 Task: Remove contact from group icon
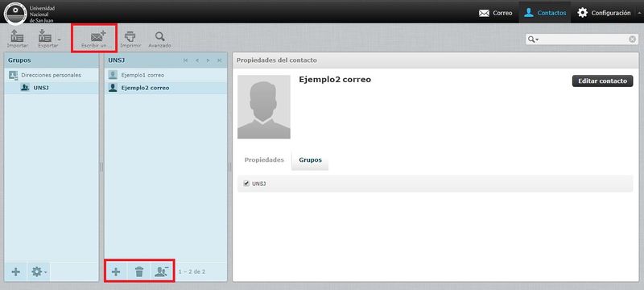click(162, 271)
